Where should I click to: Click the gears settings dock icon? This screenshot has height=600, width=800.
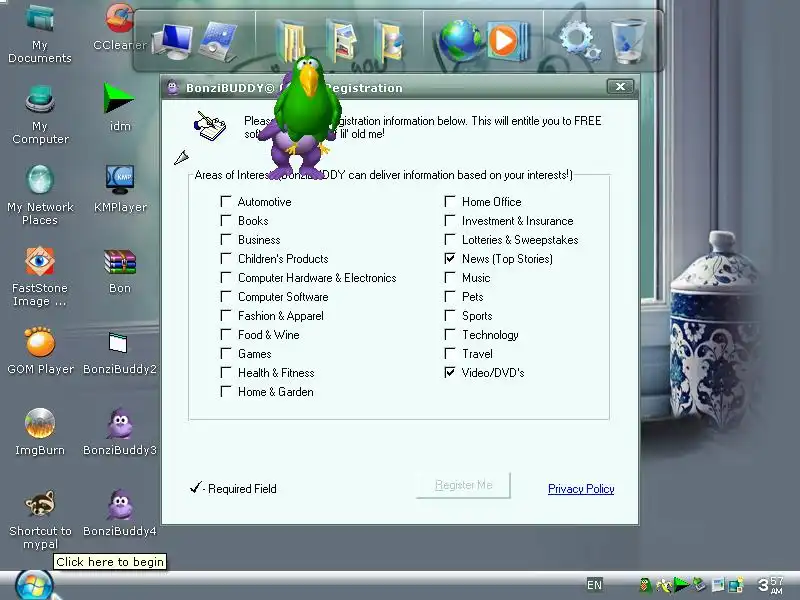580,40
